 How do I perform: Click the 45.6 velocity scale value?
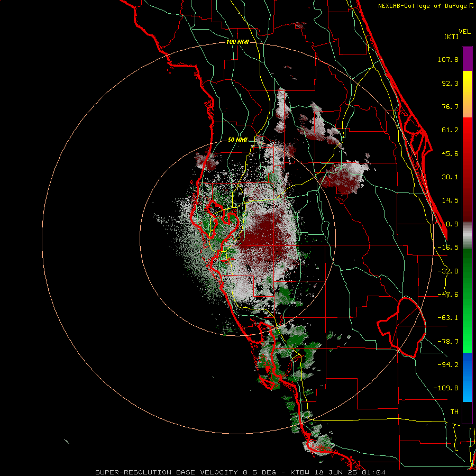coord(450,153)
